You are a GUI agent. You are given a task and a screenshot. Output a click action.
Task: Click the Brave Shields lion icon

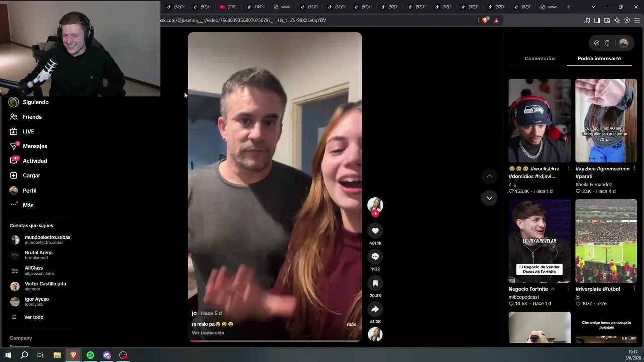tap(485, 20)
